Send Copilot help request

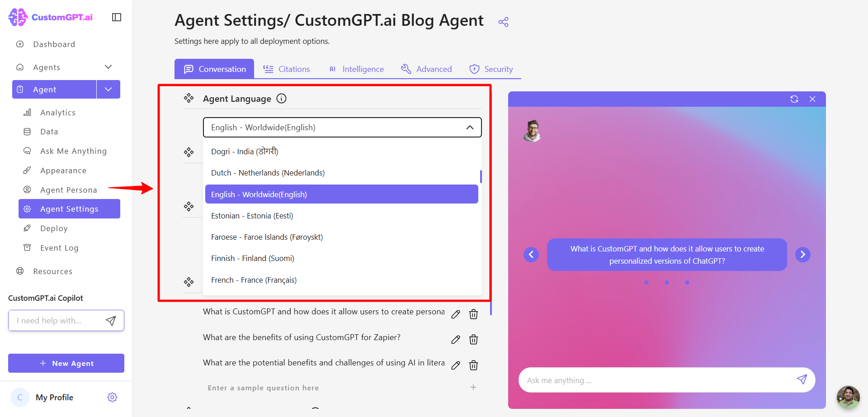pos(111,321)
